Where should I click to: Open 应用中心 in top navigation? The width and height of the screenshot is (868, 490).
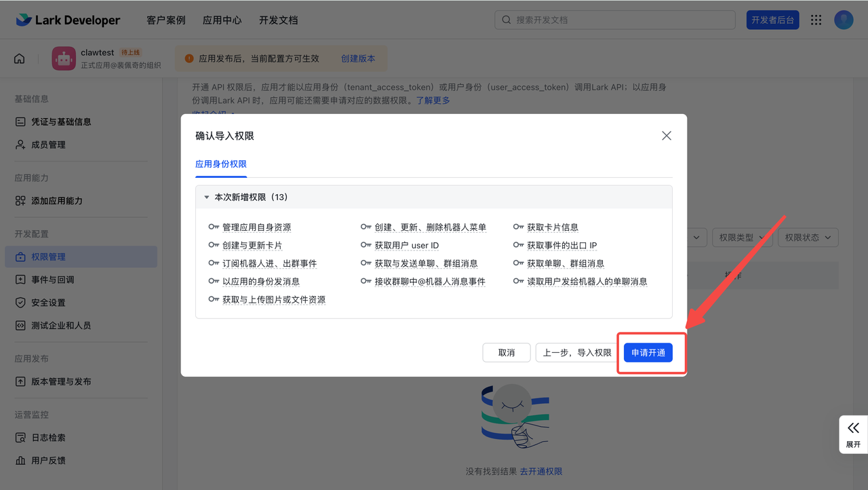tap(222, 20)
